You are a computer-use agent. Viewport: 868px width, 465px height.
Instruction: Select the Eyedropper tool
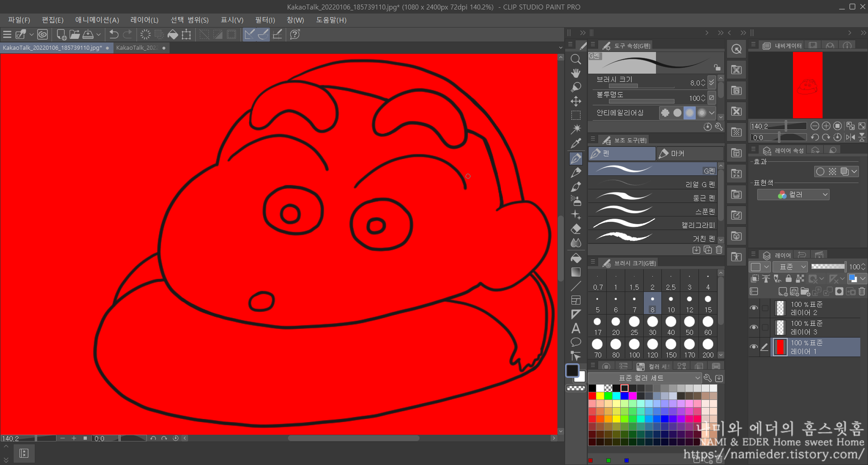[x=576, y=143]
